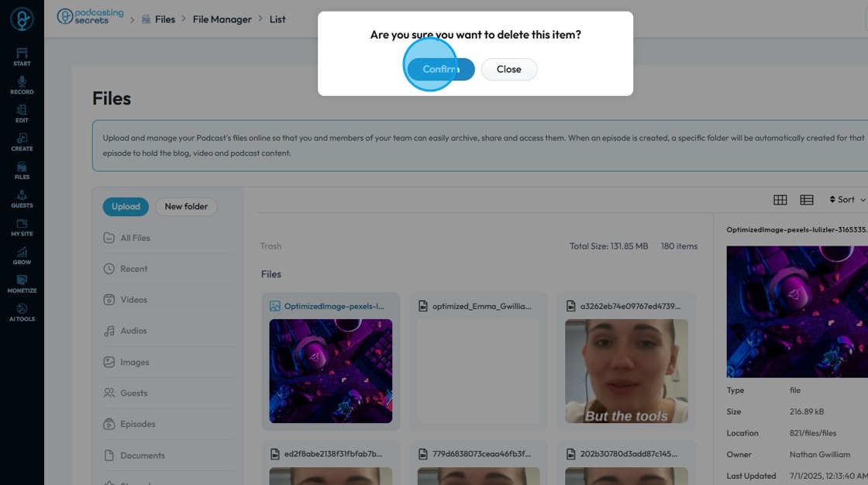
Task: Select optimized_Emma_Gwillia file name
Action: click(481, 306)
